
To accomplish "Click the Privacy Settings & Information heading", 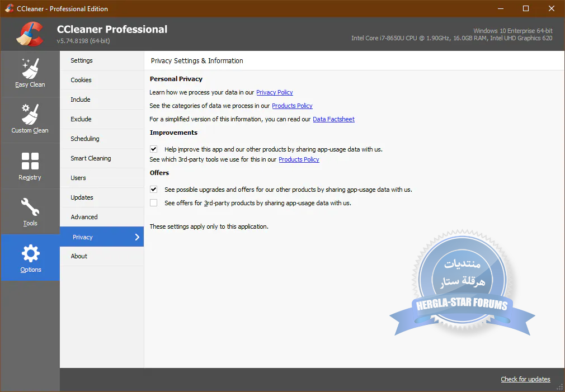I will coord(197,60).
